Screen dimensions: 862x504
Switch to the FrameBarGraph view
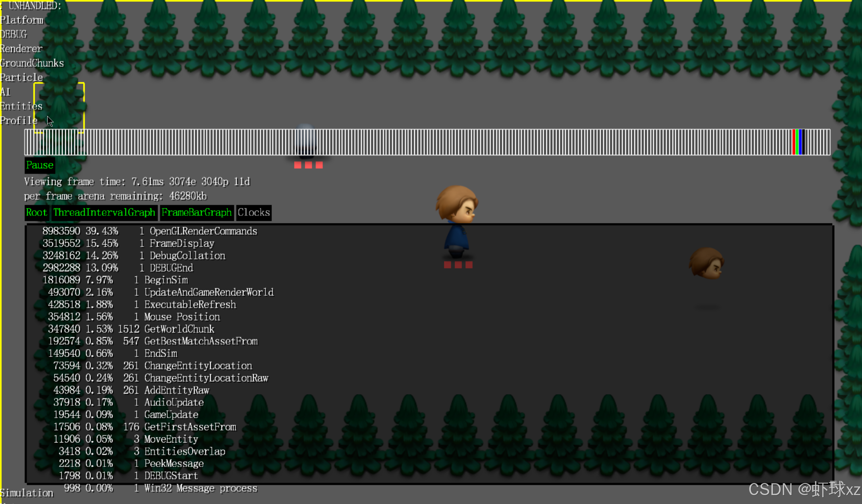[x=197, y=212]
